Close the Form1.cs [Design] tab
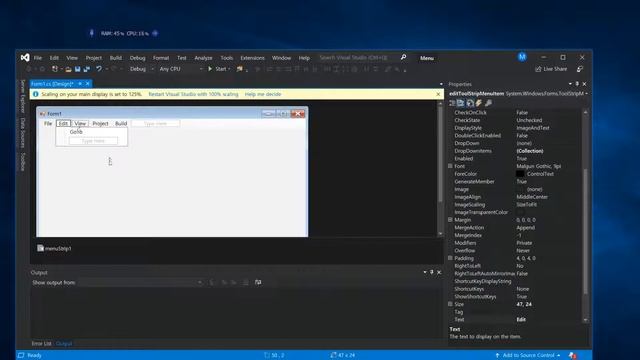This screenshot has width=640, height=360. tap(87, 84)
